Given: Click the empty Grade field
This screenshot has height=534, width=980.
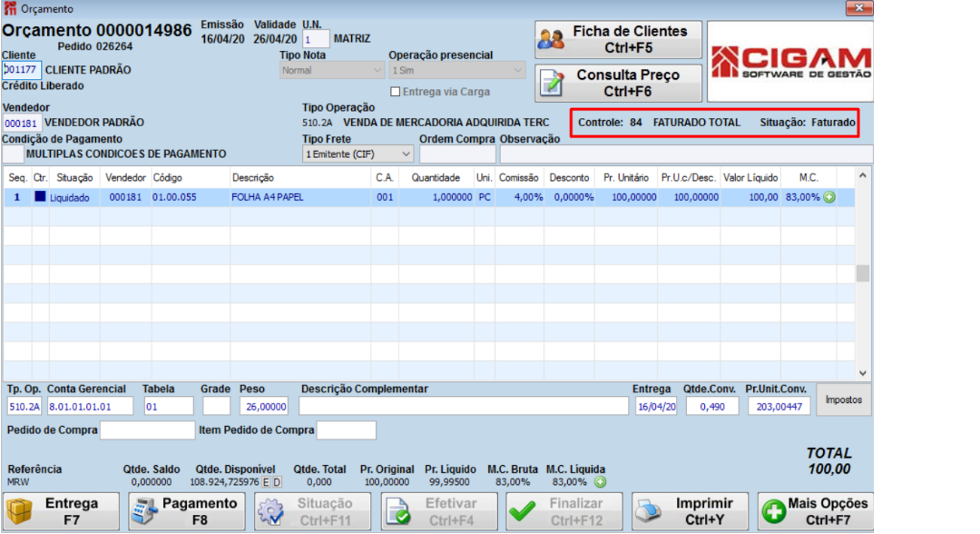Looking at the screenshot, I should [216, 407].
